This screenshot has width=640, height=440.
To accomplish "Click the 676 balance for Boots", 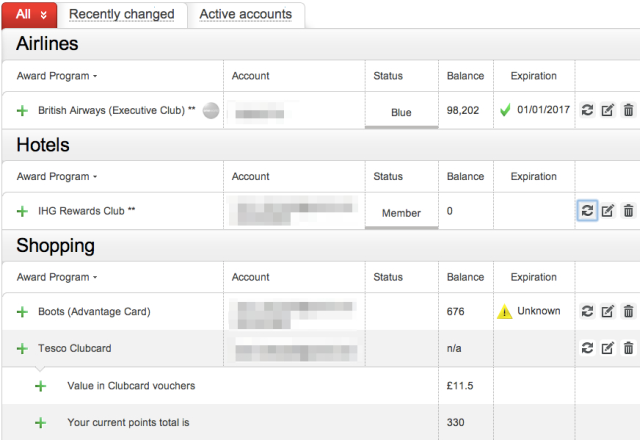I will click(x=456, y=311).
